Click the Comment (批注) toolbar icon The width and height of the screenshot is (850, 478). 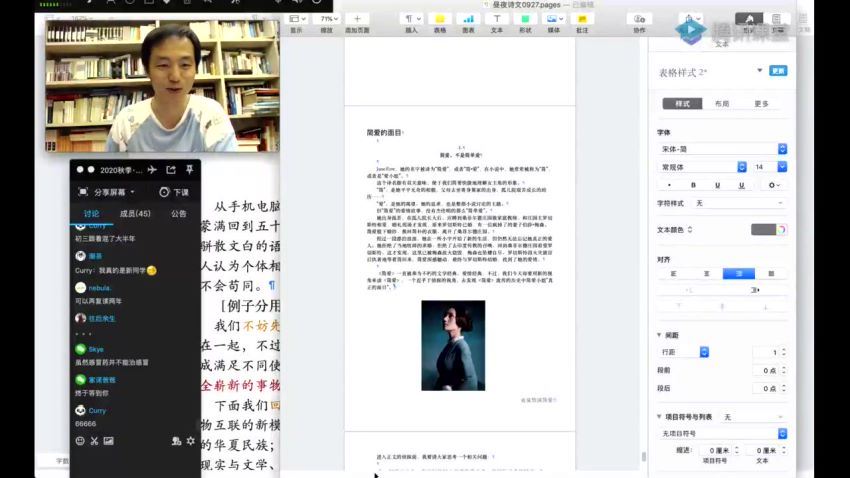pyautogui.click(x=582, y=19)
